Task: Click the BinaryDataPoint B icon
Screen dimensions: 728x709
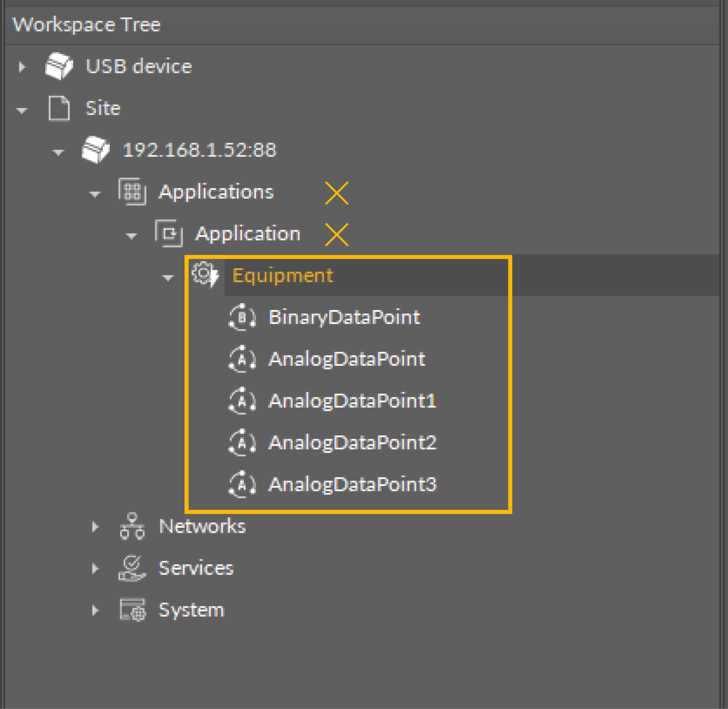Action: point(242,317)
